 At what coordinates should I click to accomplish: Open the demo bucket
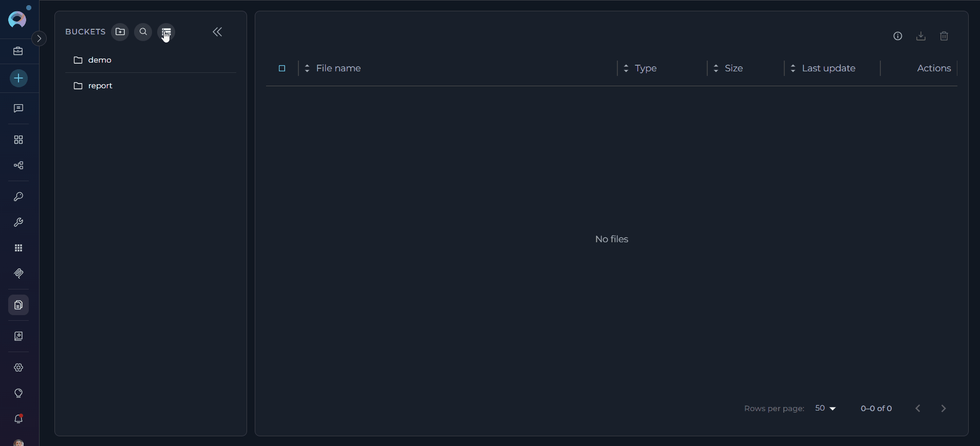(x=100, y=60)
